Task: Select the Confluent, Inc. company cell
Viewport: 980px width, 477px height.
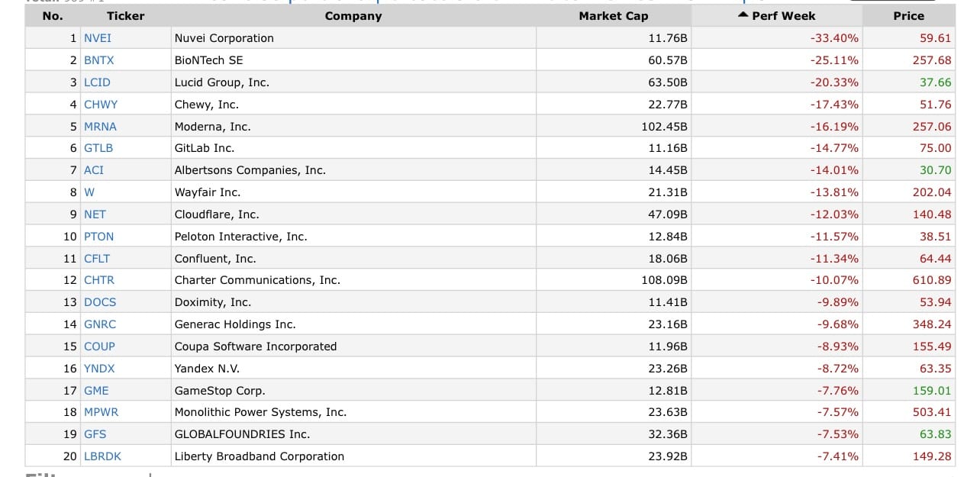Action: [353, 259]
